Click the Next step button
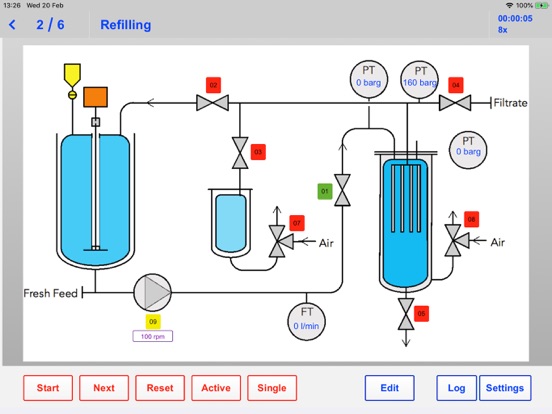552x414 pixels. (104, 388)
